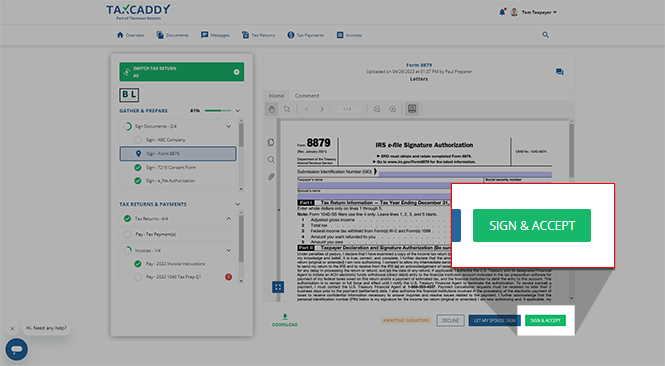
Task: Click green check beside e_file Authorization
Action: click(137, 181)
